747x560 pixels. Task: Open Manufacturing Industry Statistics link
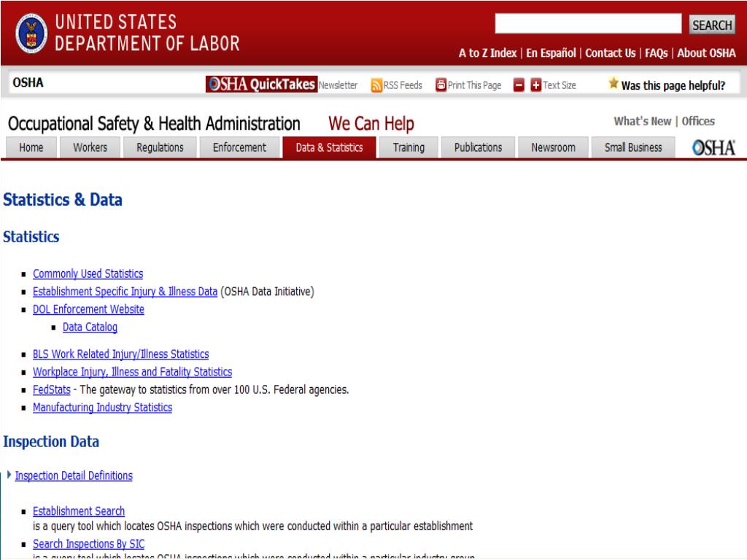pyautogui.click(x=102, y=408)
